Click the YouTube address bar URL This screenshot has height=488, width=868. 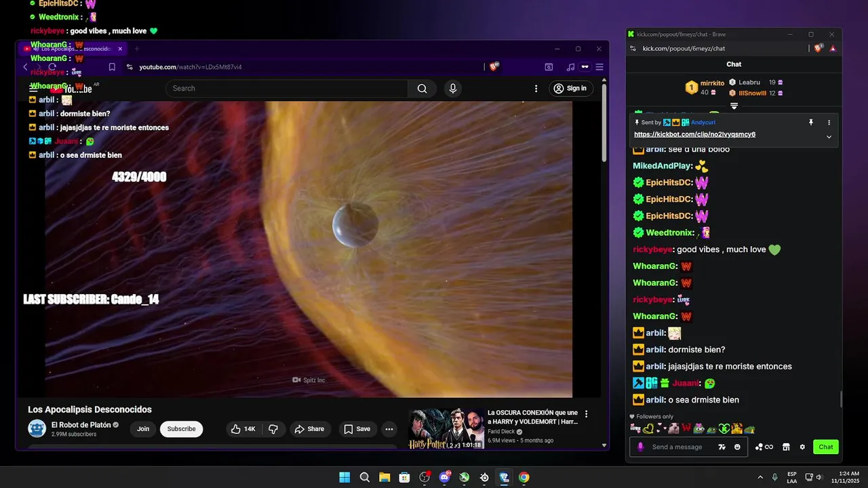point(191,67)
